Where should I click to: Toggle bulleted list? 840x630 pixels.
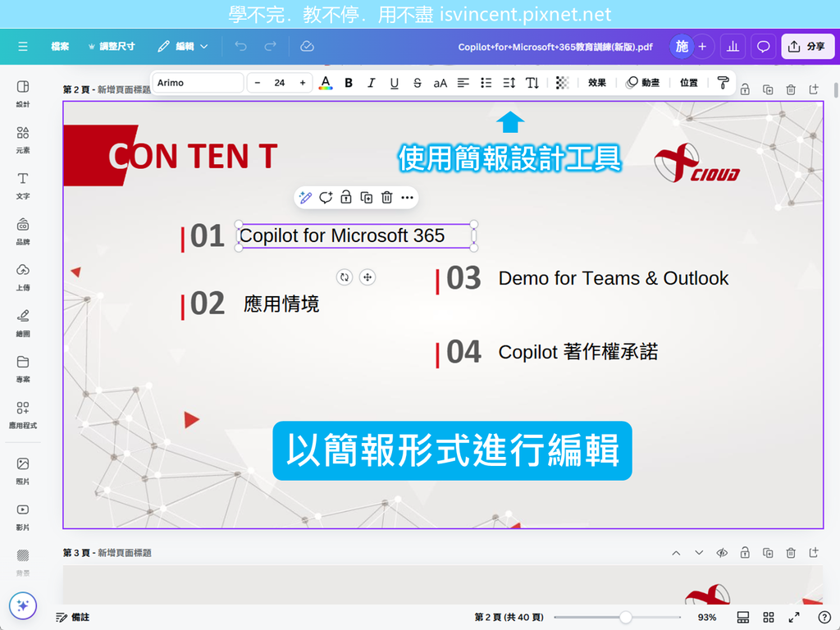tap(486, 83)
